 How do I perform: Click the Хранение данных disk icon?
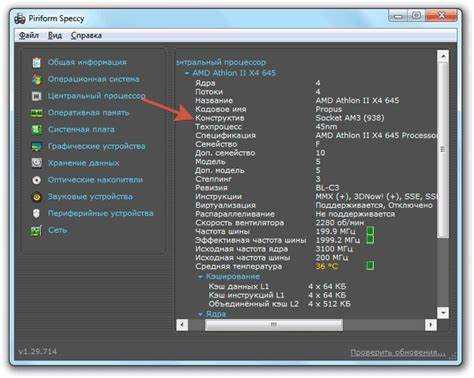pos(37,163)
